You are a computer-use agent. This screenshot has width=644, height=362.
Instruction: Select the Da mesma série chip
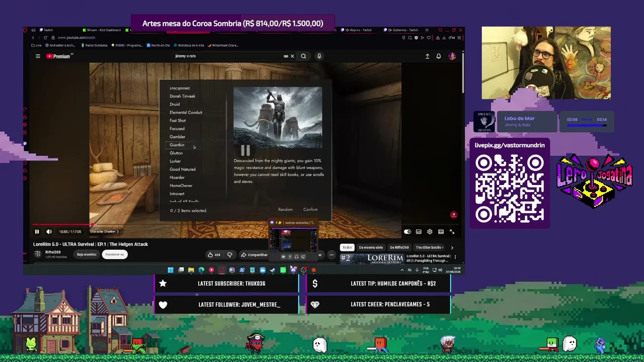click(371, 247)
